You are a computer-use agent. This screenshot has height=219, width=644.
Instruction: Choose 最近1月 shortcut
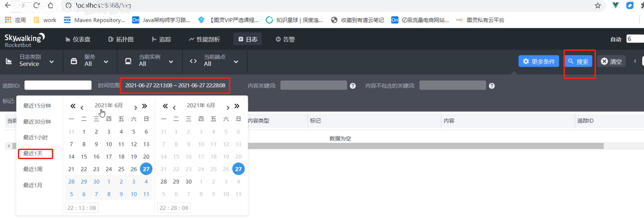tap(33, 185)
